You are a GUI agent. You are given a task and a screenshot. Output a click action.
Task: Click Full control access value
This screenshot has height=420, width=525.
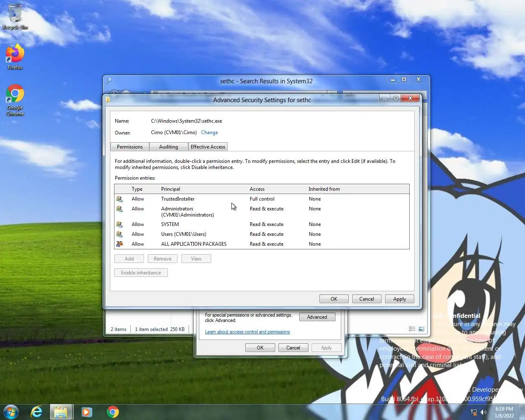(262, 199)
